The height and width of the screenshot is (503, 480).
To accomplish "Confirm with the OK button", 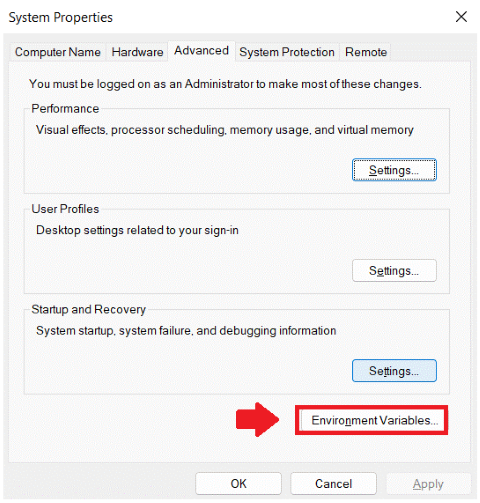I will pos(238,484).
